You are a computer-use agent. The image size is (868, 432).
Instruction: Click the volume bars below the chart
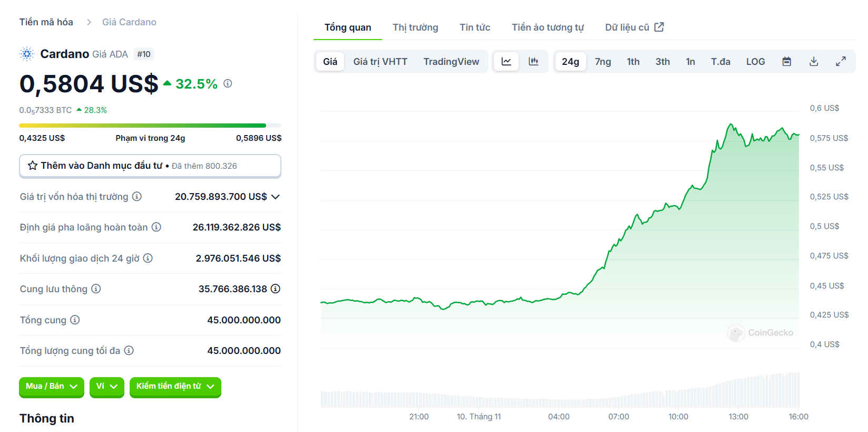(560, 391)
